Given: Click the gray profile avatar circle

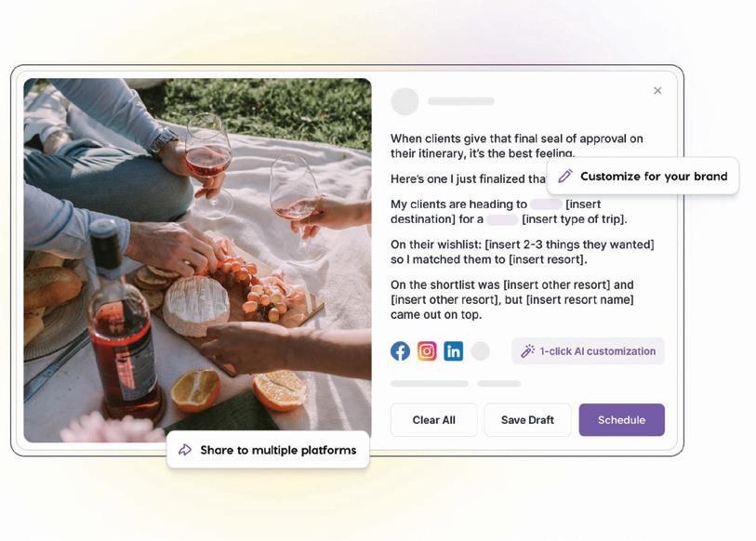Looking at the screenshot, I should (x=405, y=101).
